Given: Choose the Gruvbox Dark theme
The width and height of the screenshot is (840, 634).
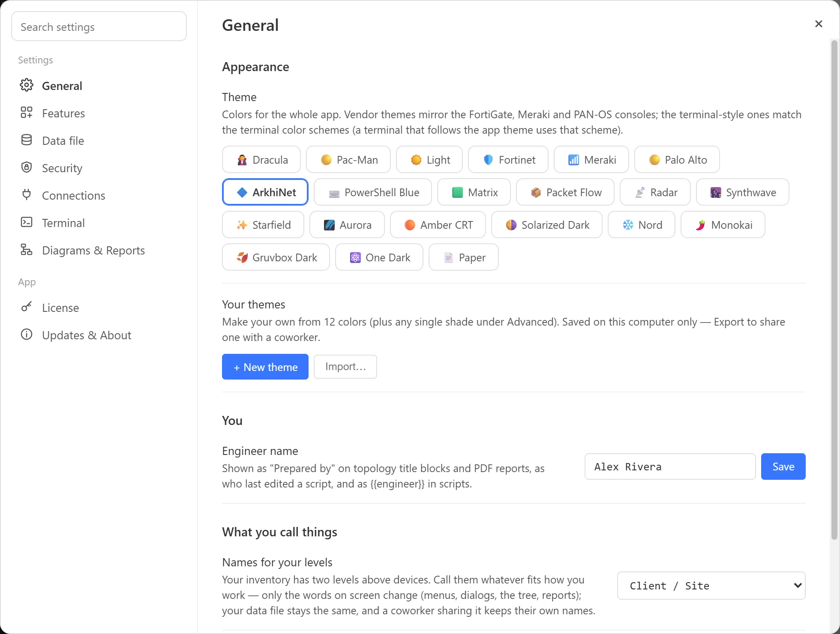Looking at the screenshot, I should tap(276, 257).
